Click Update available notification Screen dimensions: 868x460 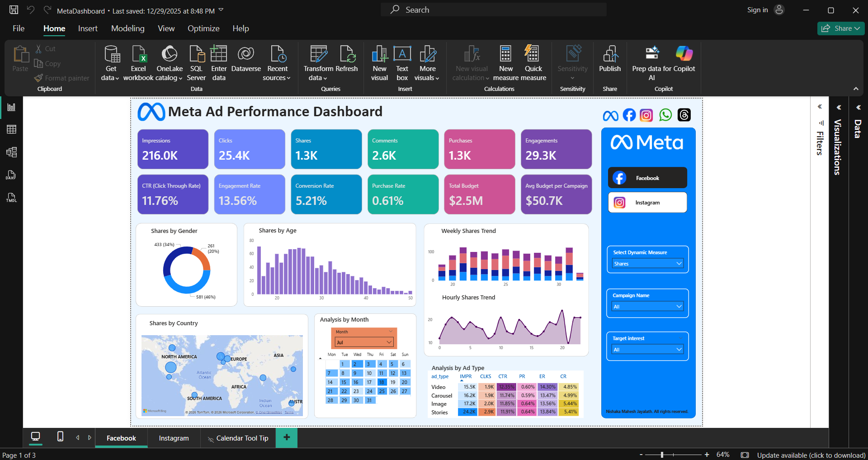811,455
